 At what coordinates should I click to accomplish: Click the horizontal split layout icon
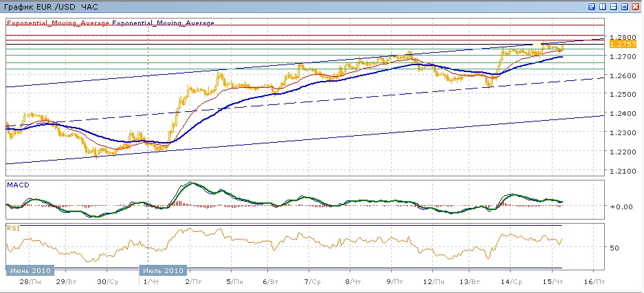pos(613,6)
